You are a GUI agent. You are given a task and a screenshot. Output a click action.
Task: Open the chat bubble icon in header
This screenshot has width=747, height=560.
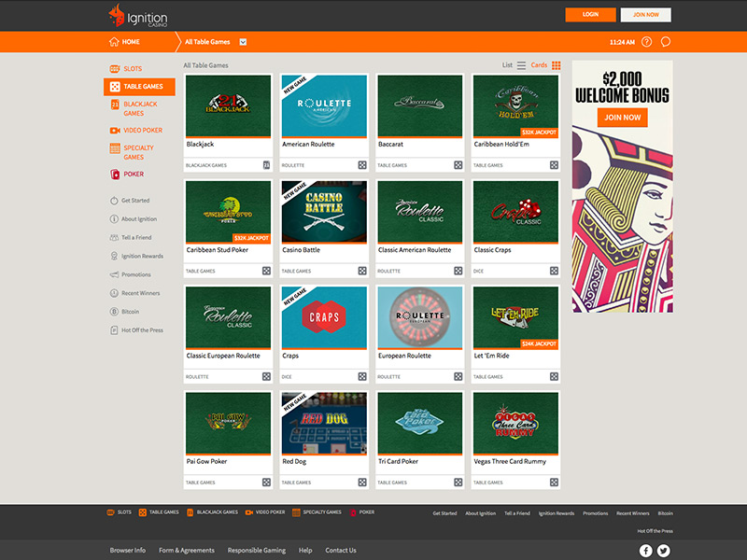coord(666,42)
